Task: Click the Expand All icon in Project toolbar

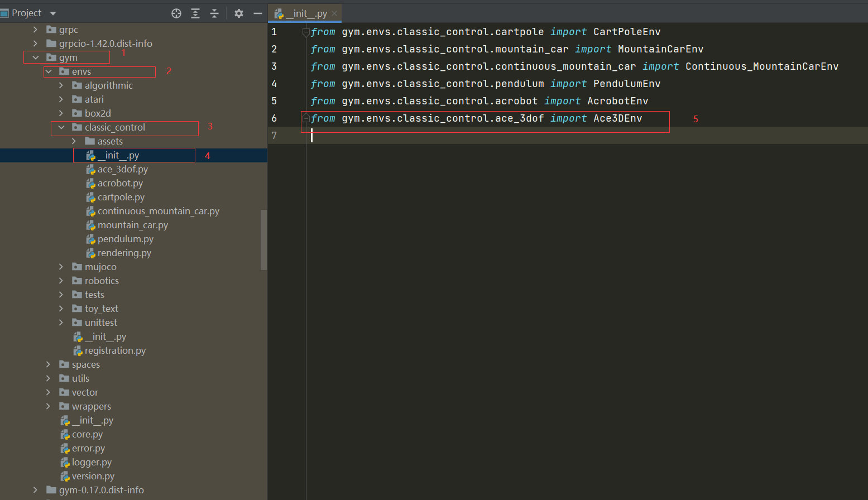Action: [195, 13]
